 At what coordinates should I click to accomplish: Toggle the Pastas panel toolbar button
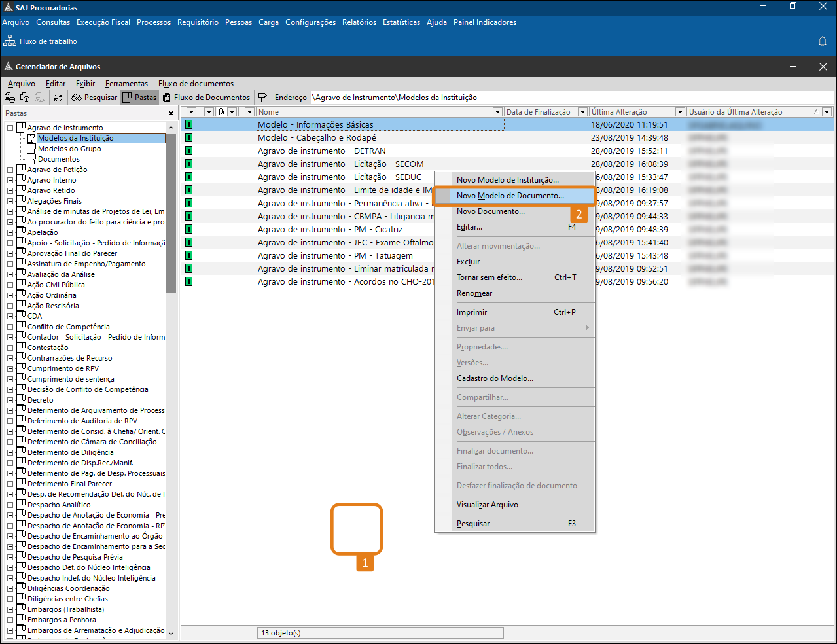coord(139,98)
